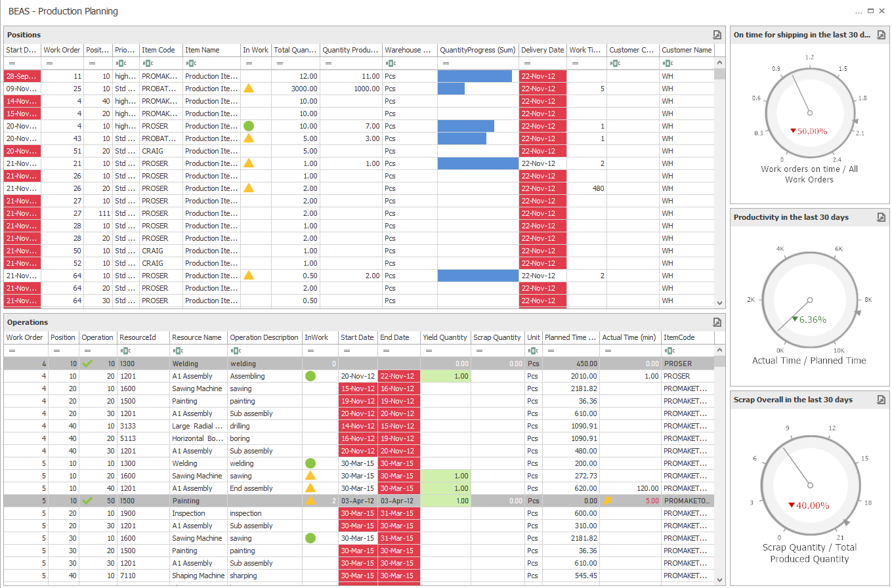Sort Positions by Delivery Date column header
Image resolution: width=892 pixels, height=588 pixels.
click(542, 50)
